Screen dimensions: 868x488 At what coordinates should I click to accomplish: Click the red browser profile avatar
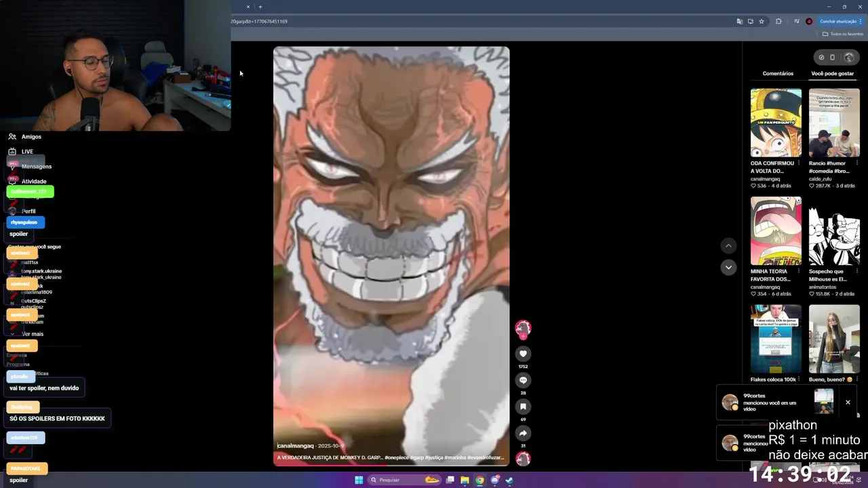coord(809,21)
